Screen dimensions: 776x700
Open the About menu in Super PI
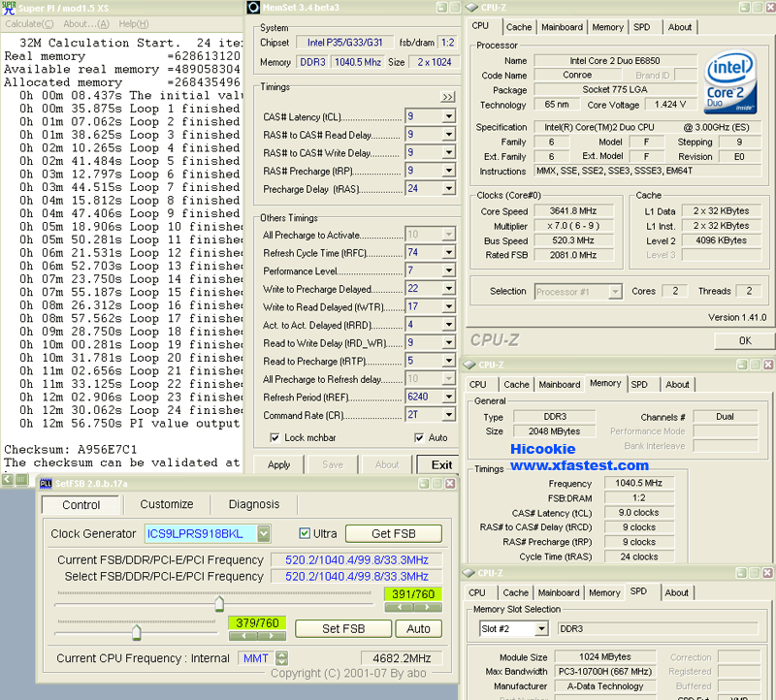click(x=86, y=23)
